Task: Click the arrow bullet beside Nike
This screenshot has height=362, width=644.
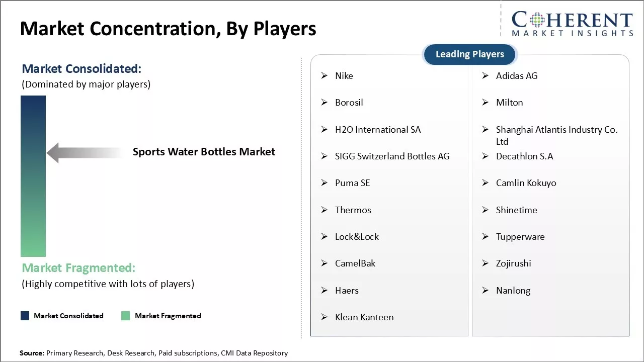Action: tap(325, 76)
